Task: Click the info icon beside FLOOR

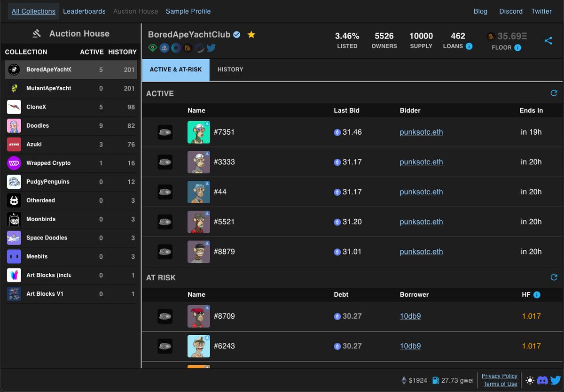Action: pos(517,47)
